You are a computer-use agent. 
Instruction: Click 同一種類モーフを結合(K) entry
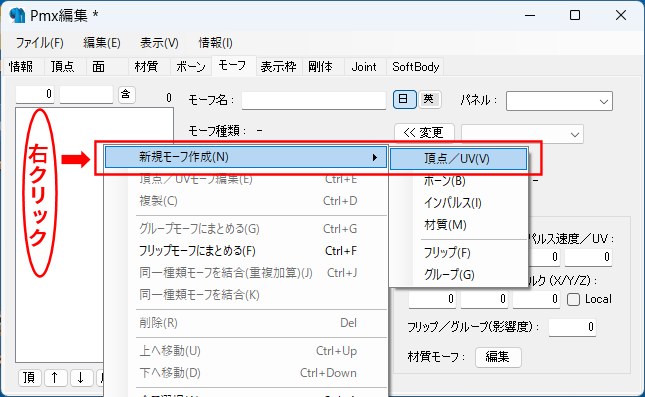pyautogui.click(x=246, y=295)
